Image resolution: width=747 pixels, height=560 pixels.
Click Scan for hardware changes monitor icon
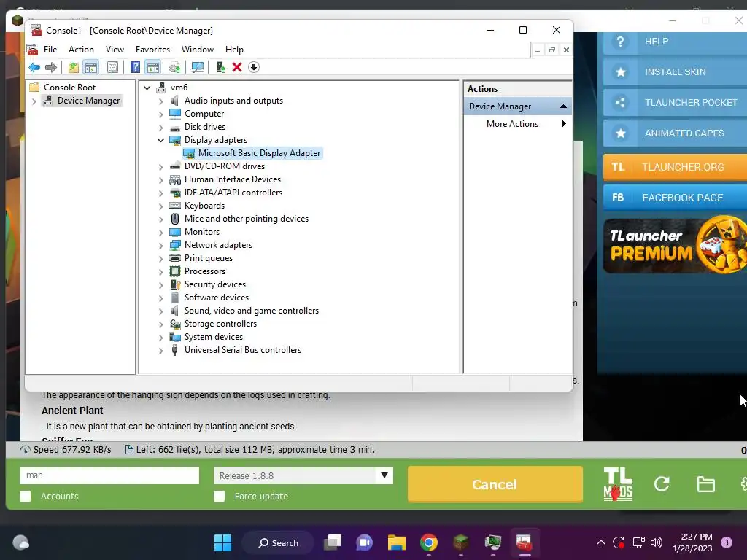click(x=197, y=67)
